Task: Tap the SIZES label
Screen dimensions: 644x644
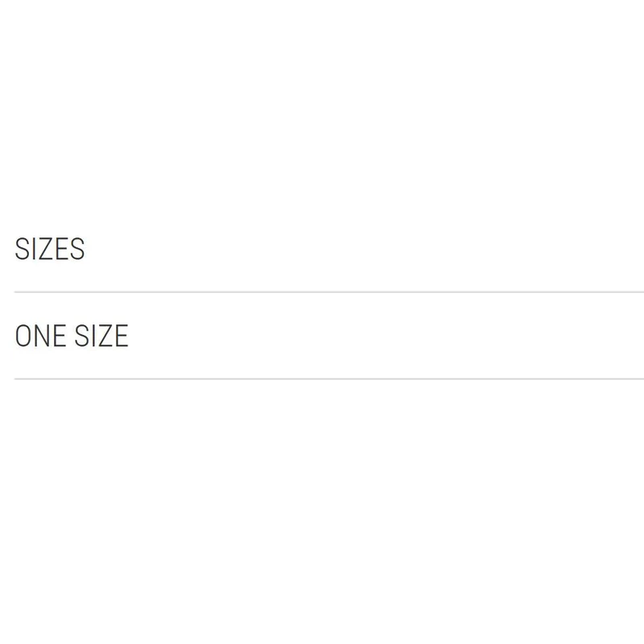Action: (50, 249)
